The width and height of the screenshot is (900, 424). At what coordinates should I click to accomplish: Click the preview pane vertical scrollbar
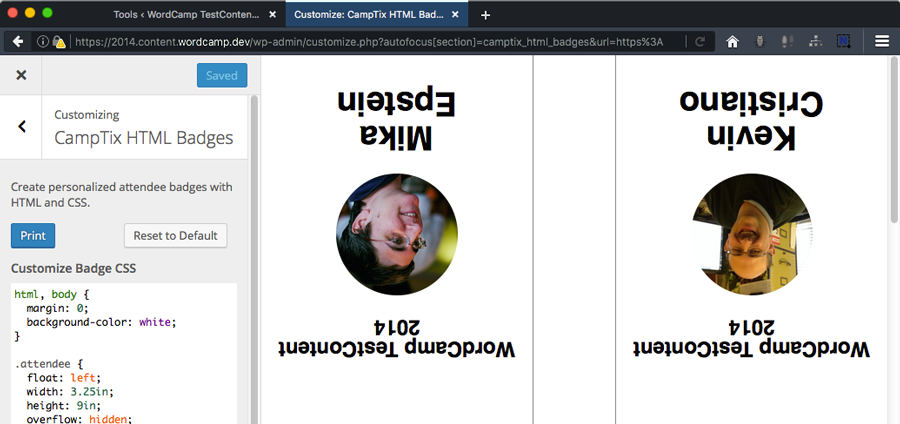click(x=894, y=138)
